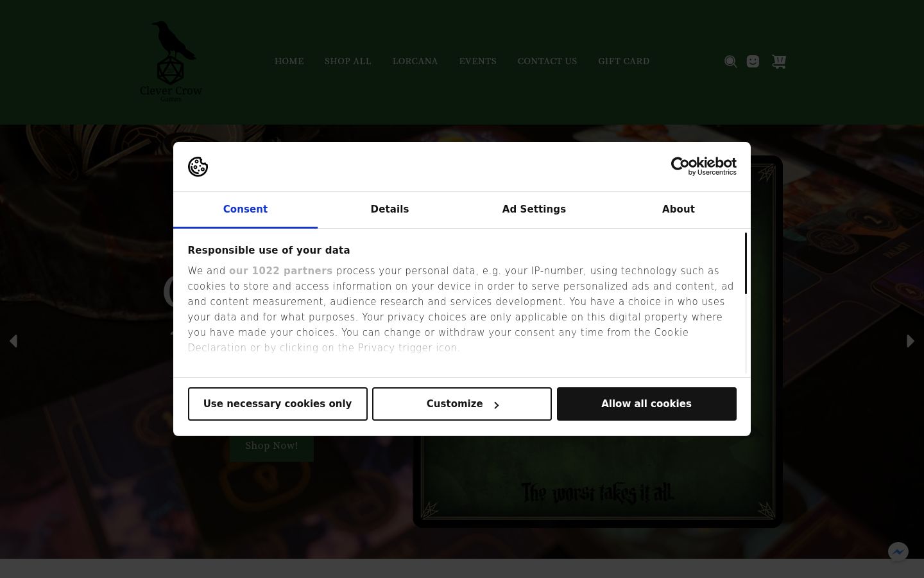
Task: Expand Customize cookie options
Action: [462, 404]
